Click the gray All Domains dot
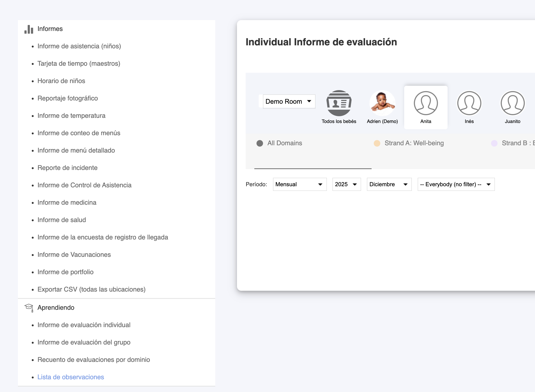The height and width of the screenshot is (392, 535). 260,143
